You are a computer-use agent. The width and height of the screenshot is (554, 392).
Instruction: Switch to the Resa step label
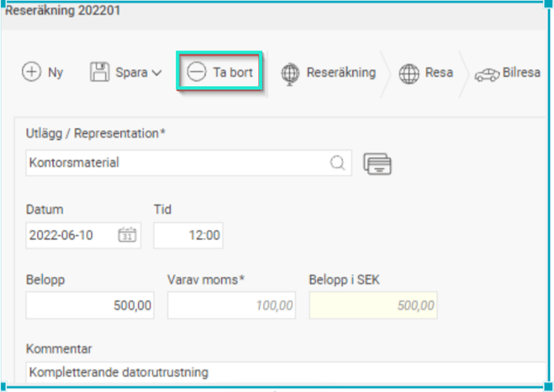(438, 73)
